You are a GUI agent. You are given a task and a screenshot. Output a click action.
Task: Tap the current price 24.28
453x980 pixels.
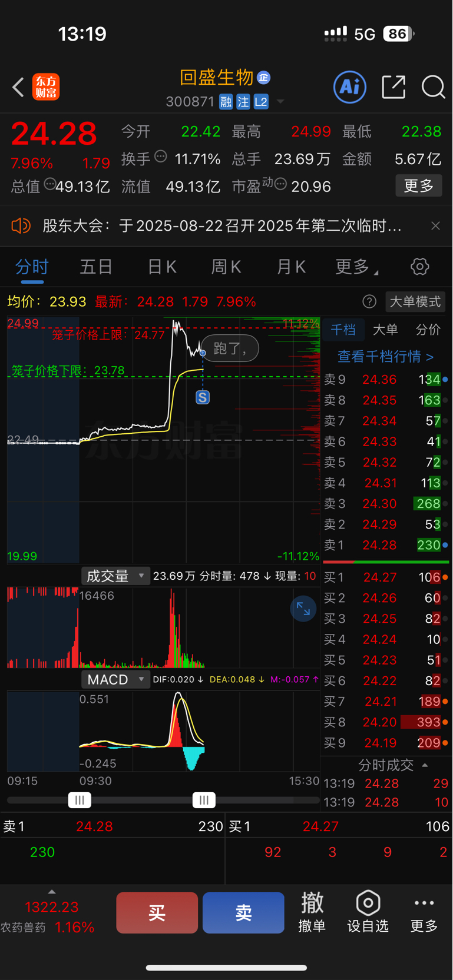(54, 134)
